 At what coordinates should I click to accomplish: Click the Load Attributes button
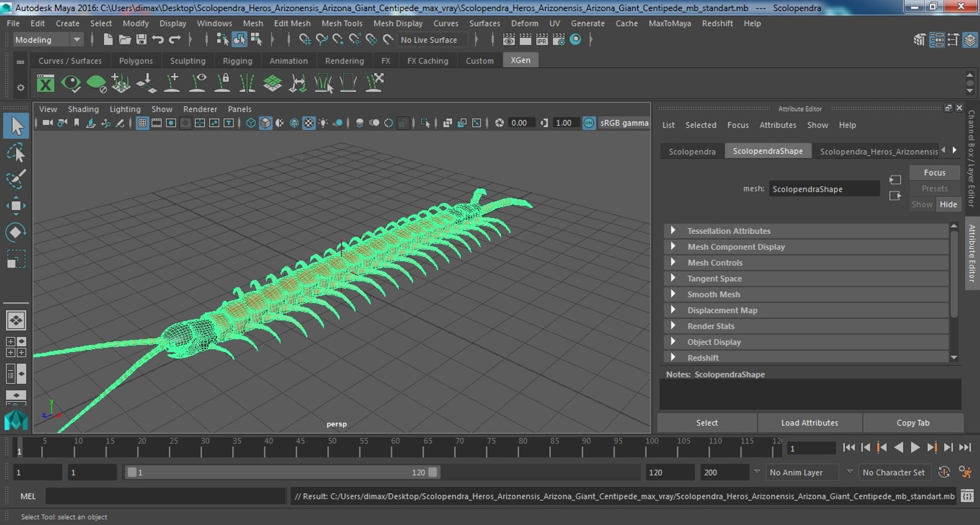click(810, 423)
